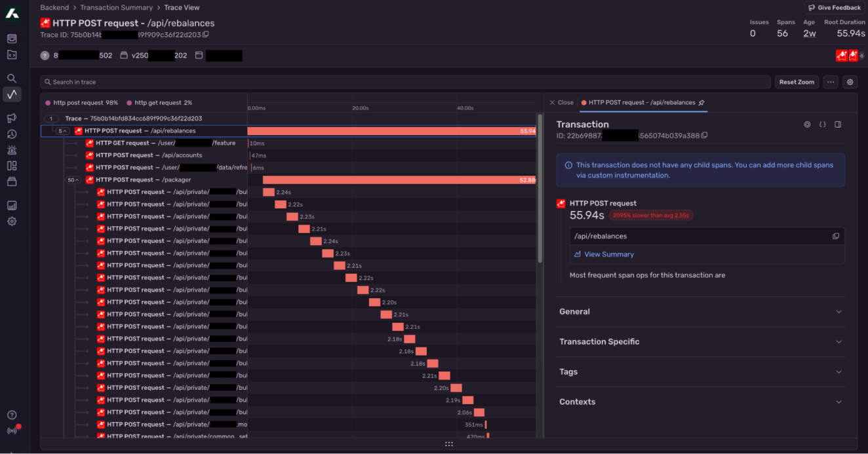Expand the Contexts section
The width and height of the screenshot is (868, 454).
point(700,402)
